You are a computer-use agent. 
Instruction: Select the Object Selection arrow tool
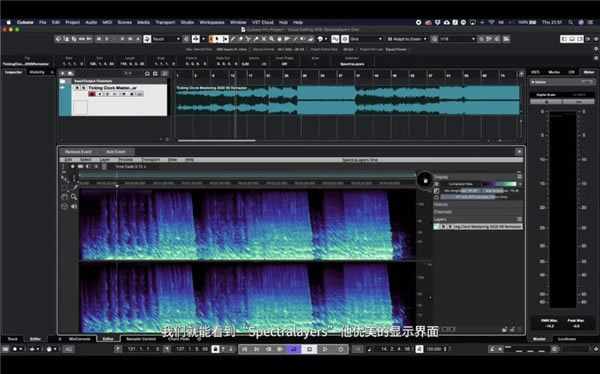[x=218, y=39]
